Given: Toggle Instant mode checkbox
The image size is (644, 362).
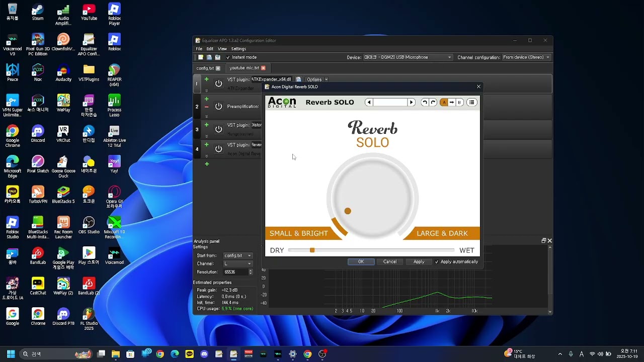Looking at the screenshot, I should coord(228,57).
